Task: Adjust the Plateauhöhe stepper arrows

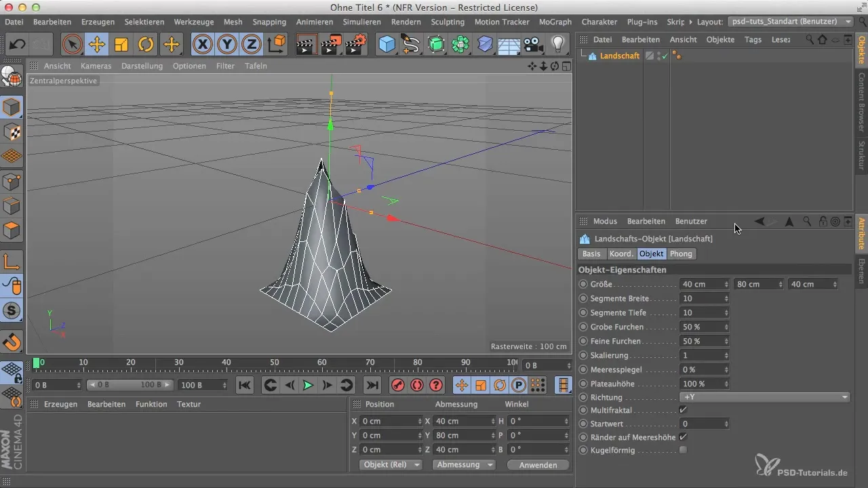Action: 726,384
